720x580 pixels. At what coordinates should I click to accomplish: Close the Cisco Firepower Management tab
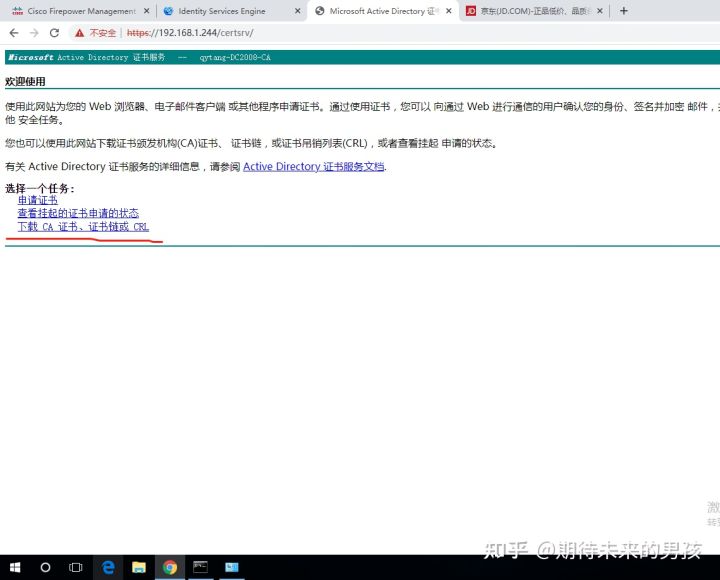pyautogui.click(x=146, y=11)
